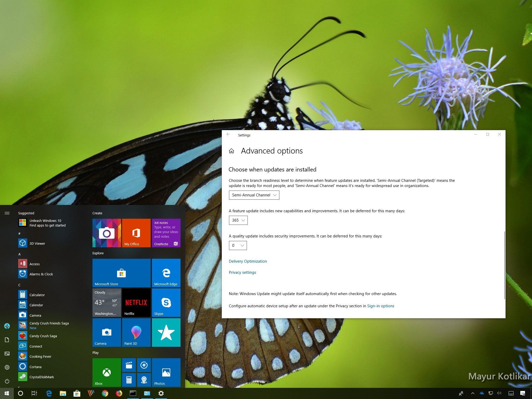The image size is (532, 399).
Task: Open the Skype tile
Action: tap(166, 303)
